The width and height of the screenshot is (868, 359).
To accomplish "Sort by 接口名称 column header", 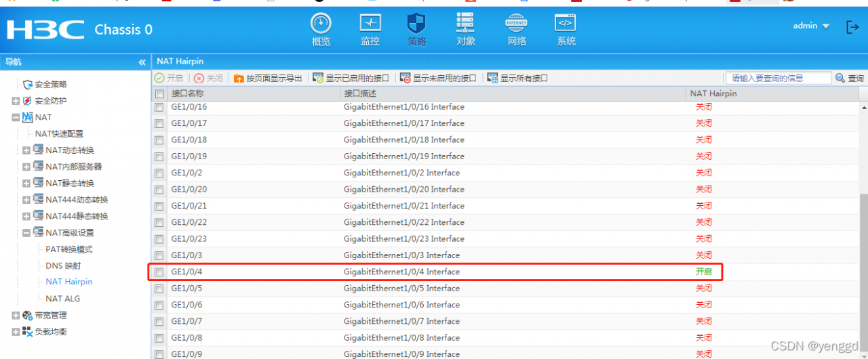I will (187, 93).
